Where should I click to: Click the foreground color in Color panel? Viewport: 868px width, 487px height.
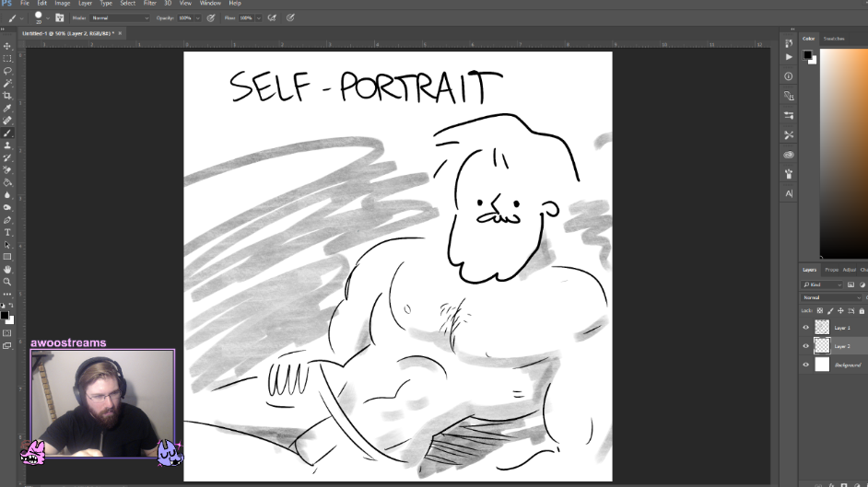808,54
